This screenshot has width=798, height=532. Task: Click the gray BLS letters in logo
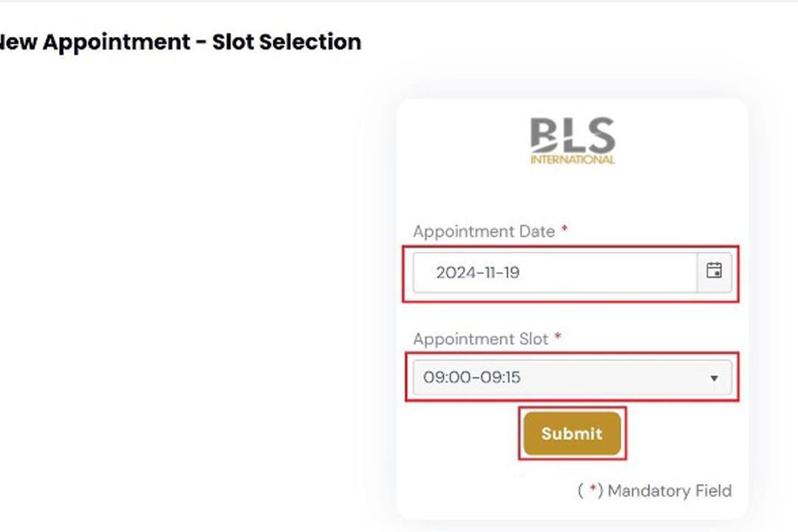(x=573, y=135)
